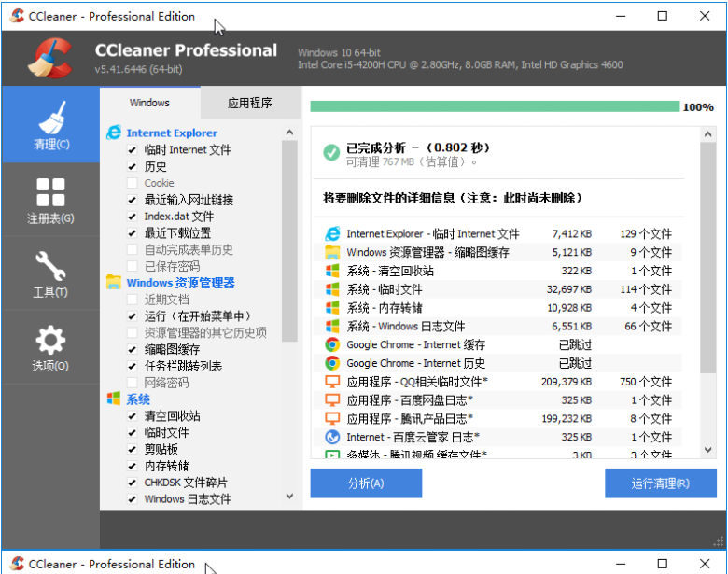This screenshot has height=574, width=728.
Task: Click the CCleaner logo in the header
Action: 50,58
